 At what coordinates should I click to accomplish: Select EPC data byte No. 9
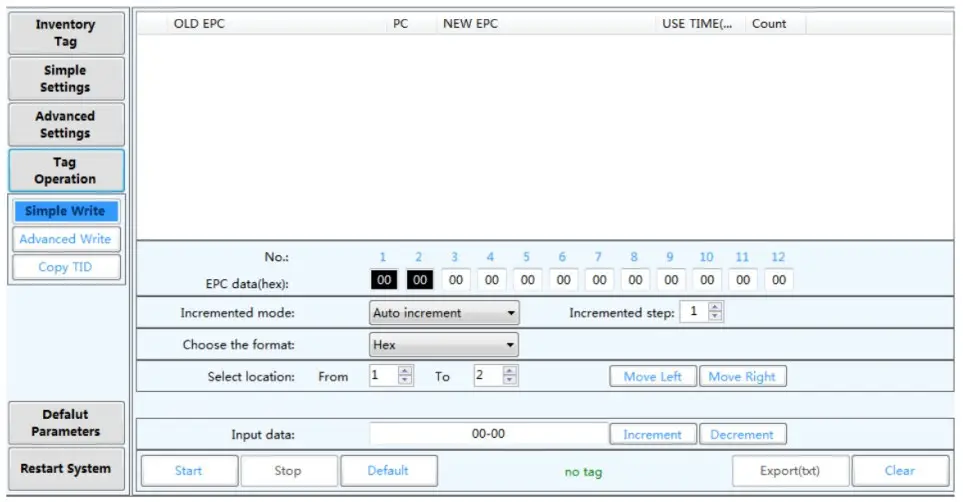(671, 280)
